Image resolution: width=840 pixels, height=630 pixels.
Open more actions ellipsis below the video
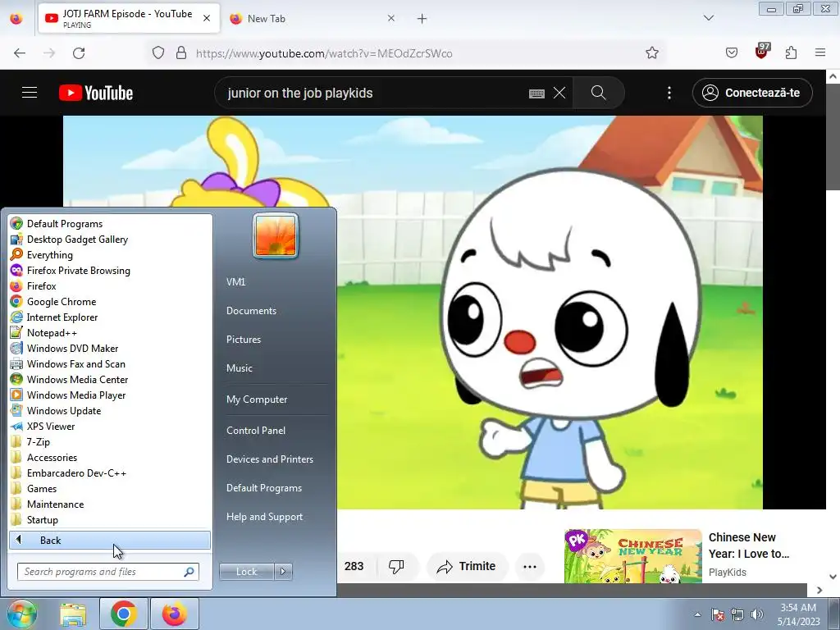point(530,566)
